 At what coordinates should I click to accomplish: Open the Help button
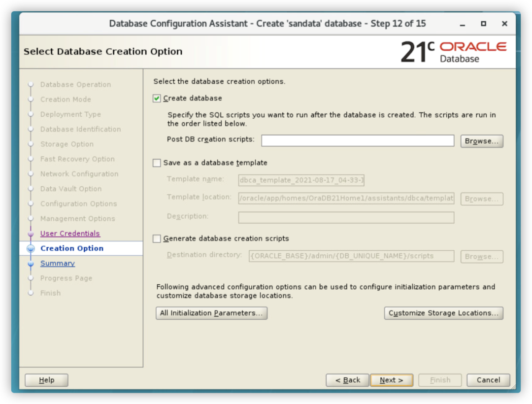pyautogui.click(x=46, y=380)
